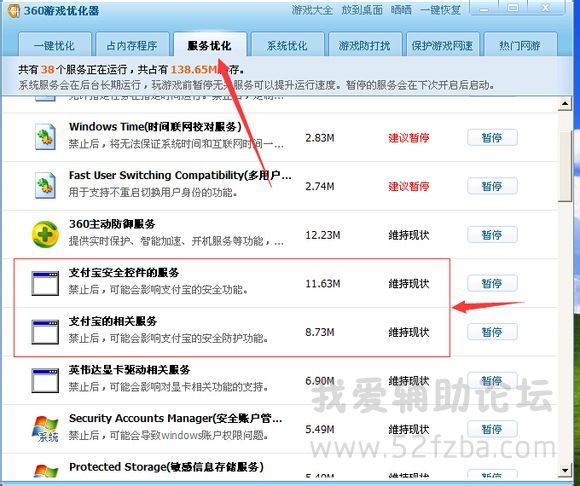
Task: Pause the 支付宝的相关服务
Action: [492, 332]
